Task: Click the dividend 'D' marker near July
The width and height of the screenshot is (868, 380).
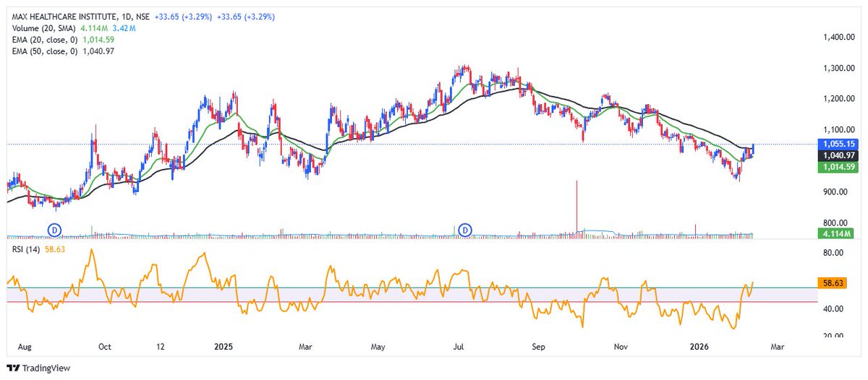Action: 467,229
